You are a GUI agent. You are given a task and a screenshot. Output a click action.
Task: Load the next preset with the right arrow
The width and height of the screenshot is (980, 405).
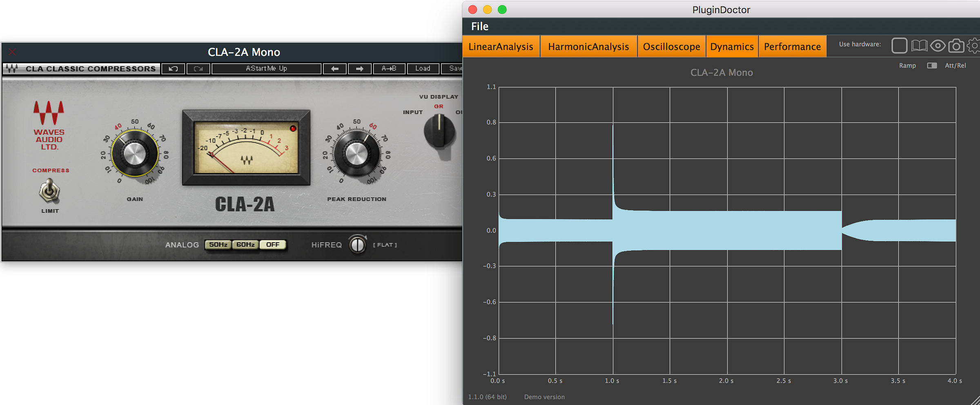point(360,69)
